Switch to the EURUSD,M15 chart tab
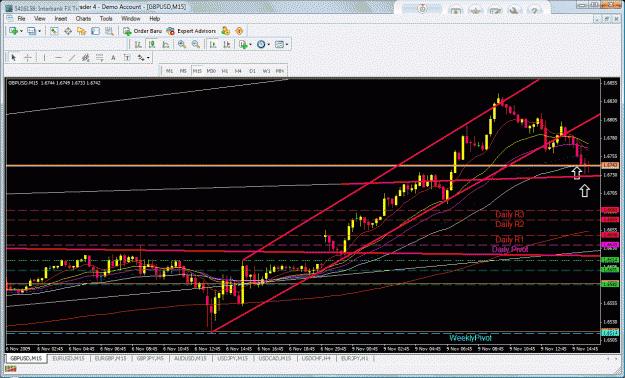The width and height of the screenshot is (625, 378). click(69, 358)
